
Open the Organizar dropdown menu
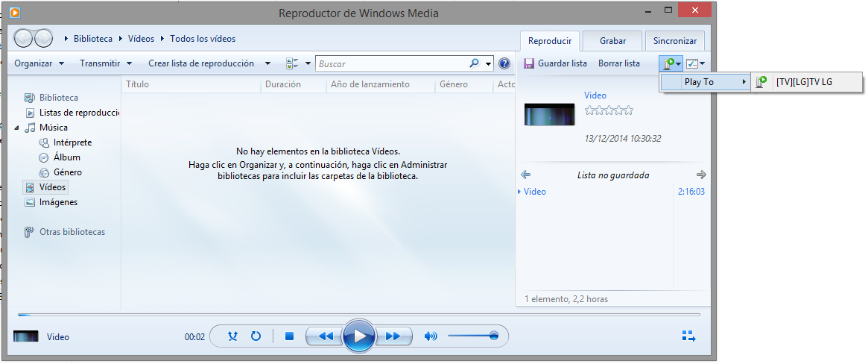39,63
